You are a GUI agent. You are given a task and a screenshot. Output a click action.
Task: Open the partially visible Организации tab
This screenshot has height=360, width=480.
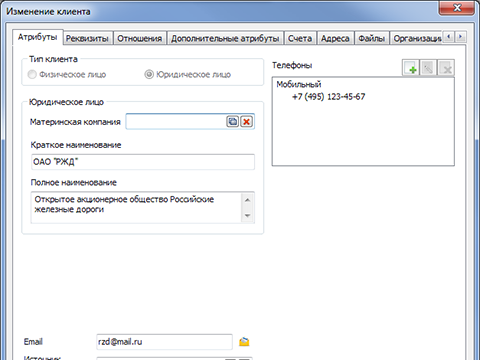tap(417, 38)
